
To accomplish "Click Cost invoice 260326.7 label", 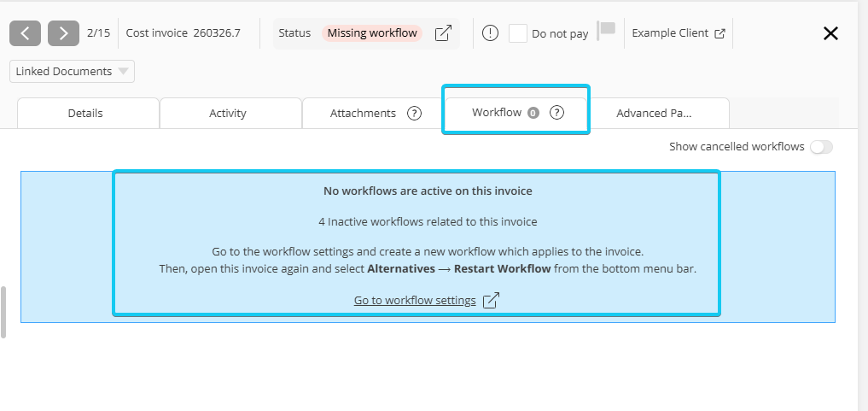I will [x=184, y=32].
